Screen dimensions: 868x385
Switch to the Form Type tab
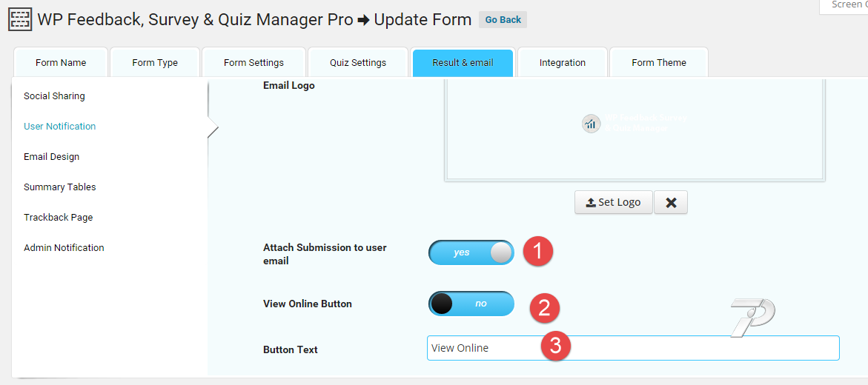click(x=155, y=63)
